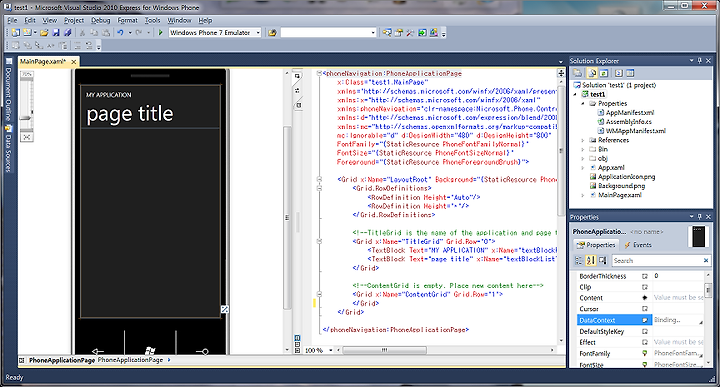The height and width of the screenshot is (387, 720).
Task: Open the 100 % zoom dropdown in XAML editor
Action: [331, 350]
